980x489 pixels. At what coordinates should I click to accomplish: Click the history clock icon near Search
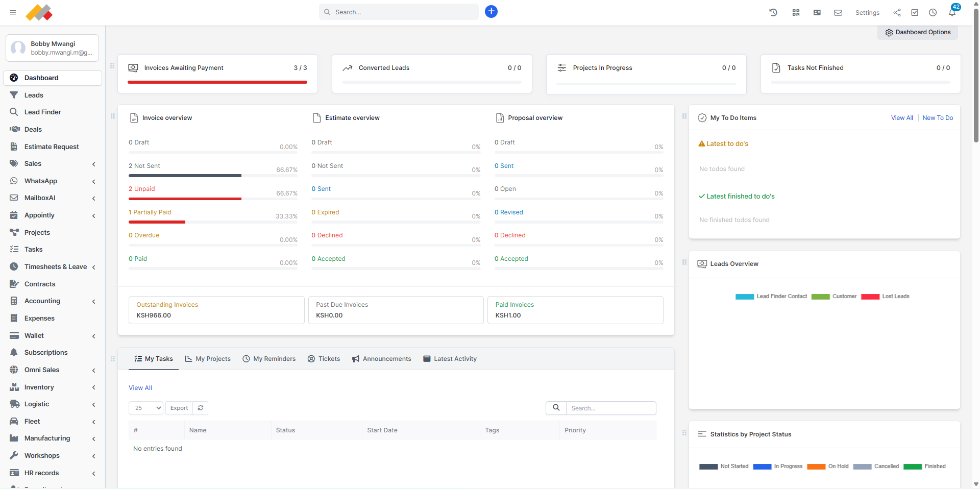tap(773, 12)
